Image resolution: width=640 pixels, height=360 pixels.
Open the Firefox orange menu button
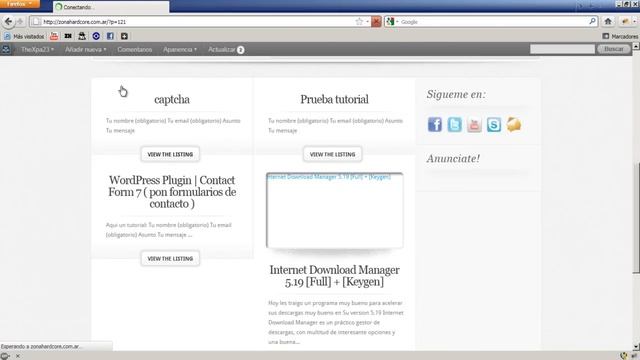pos(20,4)
